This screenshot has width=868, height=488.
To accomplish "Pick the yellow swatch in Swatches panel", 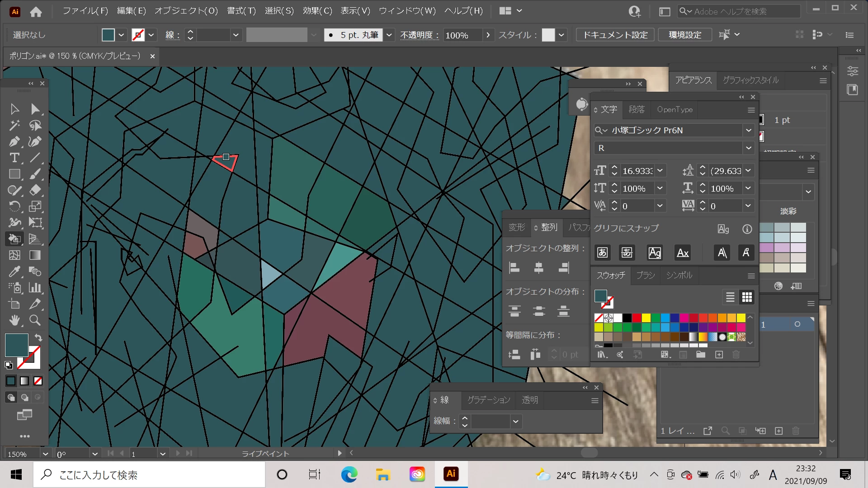I will [646, 318].
